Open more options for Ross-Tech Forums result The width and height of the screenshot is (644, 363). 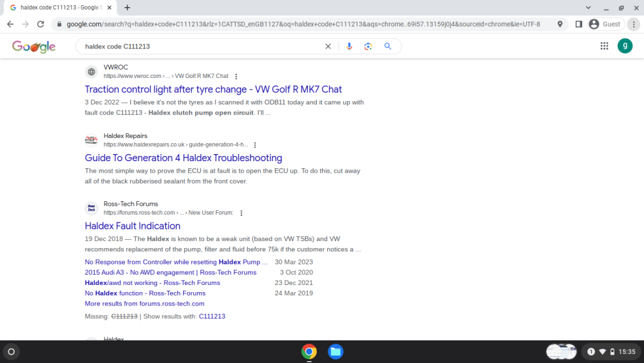(241, 213)
